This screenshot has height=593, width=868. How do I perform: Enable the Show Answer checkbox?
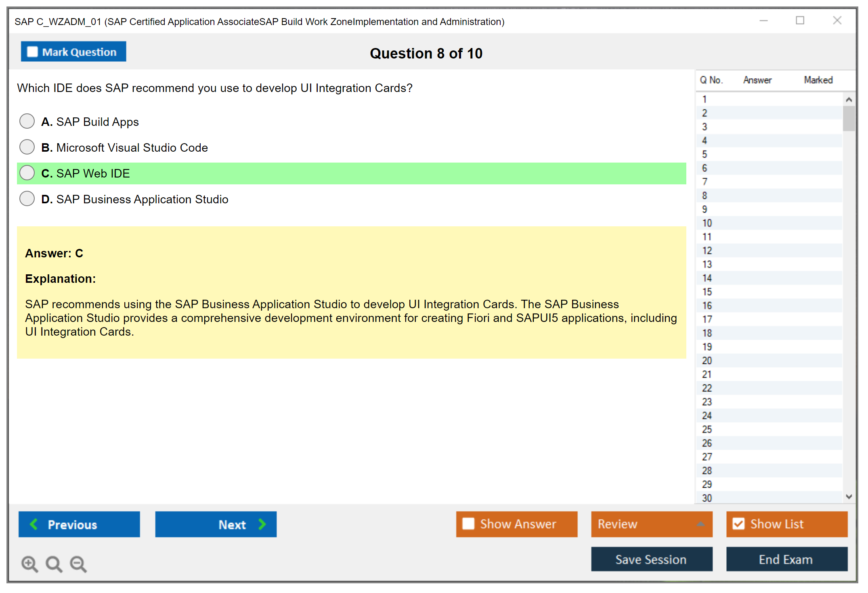point(468,524)
